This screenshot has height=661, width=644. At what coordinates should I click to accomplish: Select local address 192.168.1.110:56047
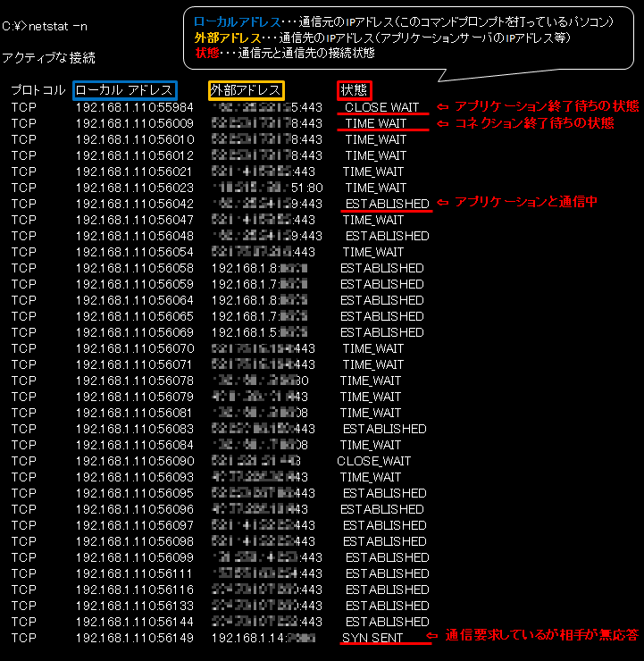tap(135, 220)
